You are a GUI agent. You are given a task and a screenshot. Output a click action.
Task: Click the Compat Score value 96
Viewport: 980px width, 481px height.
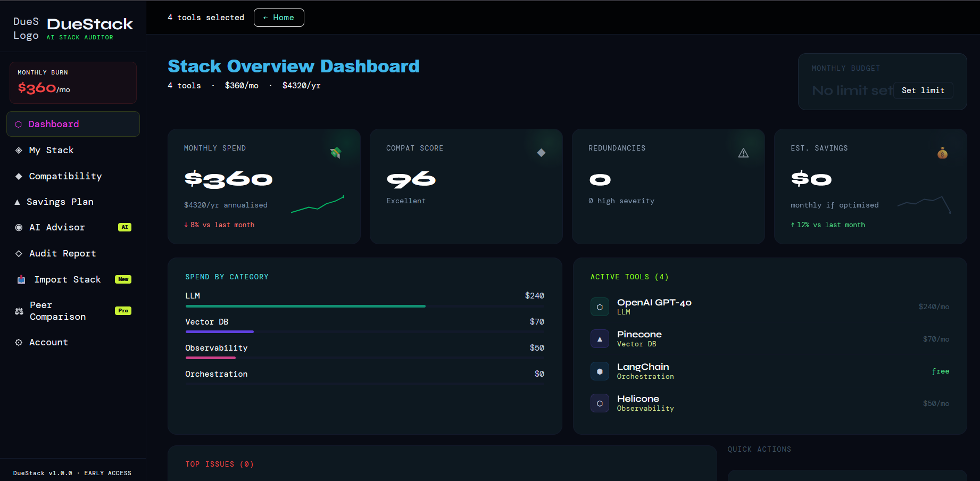click(x=411, y=180)
